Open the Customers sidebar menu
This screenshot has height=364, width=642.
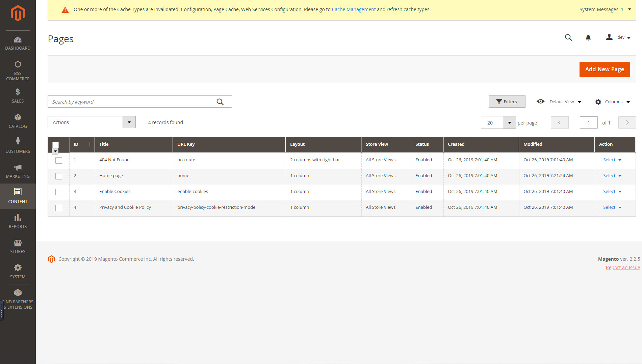18,145
